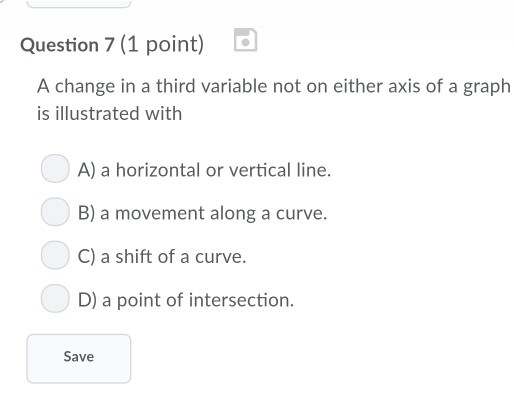514x395 pixels.
Task: Click the Question 7 heading
Action: click(67, 45)
